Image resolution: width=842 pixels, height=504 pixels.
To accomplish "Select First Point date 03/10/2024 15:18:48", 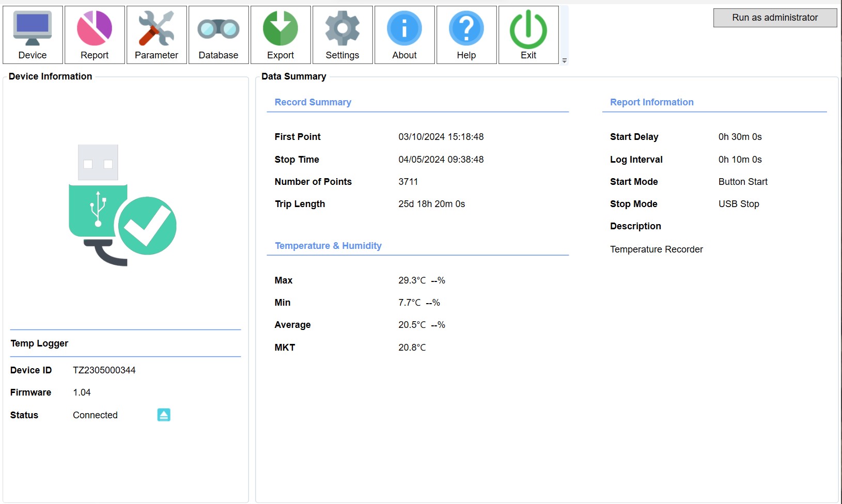I will tap(441, 137).
